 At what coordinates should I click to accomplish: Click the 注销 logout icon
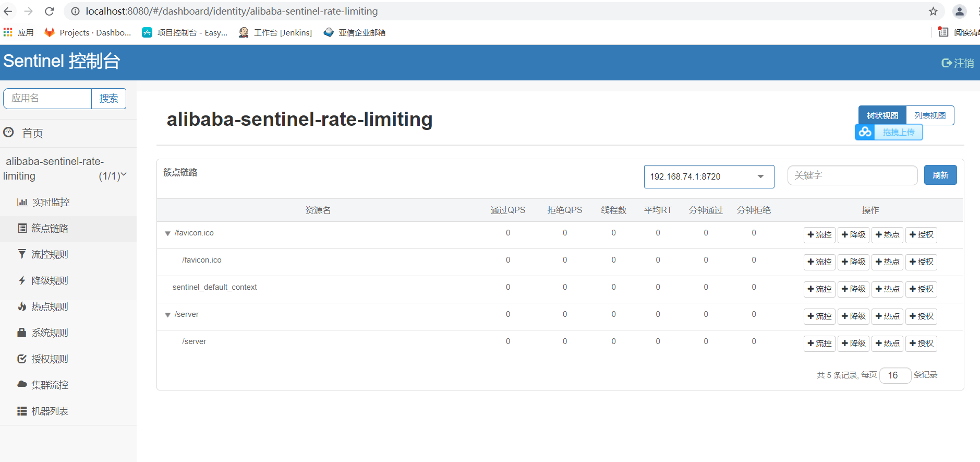(x=947, y=63)
